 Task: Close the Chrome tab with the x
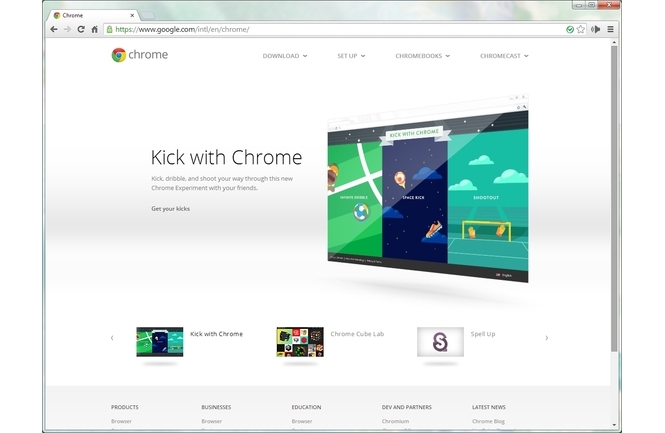tap(132, 15)
